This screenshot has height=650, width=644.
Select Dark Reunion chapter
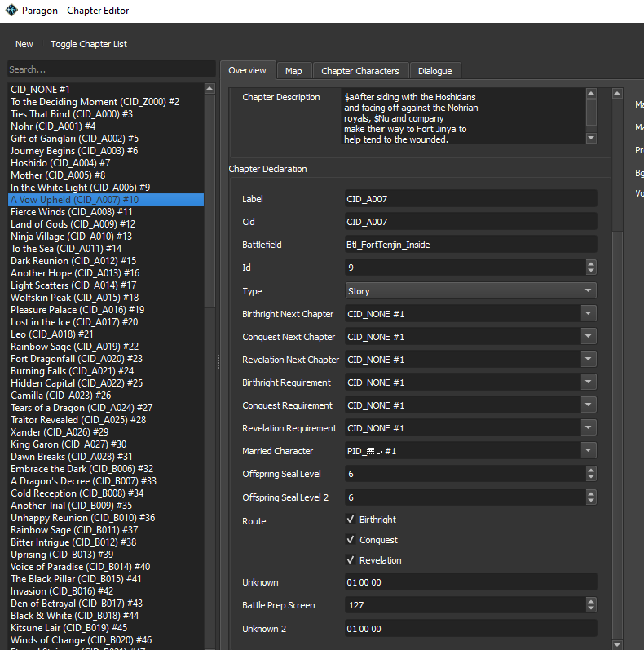pyautogui.click(x=106, y=260)
